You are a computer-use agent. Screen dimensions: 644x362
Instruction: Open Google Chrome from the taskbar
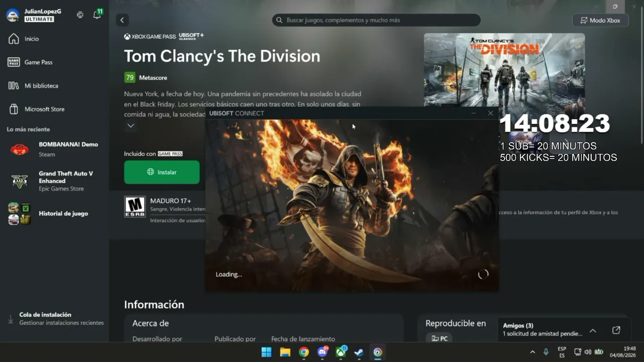pos(304,352)
